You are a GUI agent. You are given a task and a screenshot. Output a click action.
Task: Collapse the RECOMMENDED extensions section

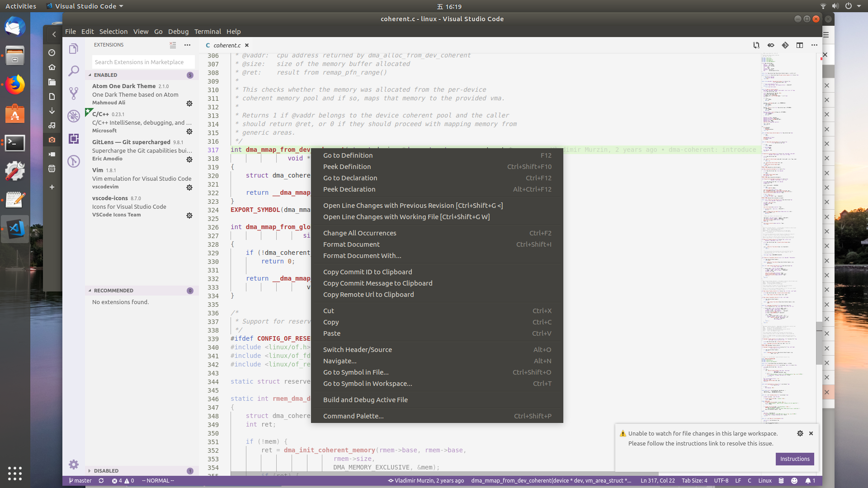point(142,291)
